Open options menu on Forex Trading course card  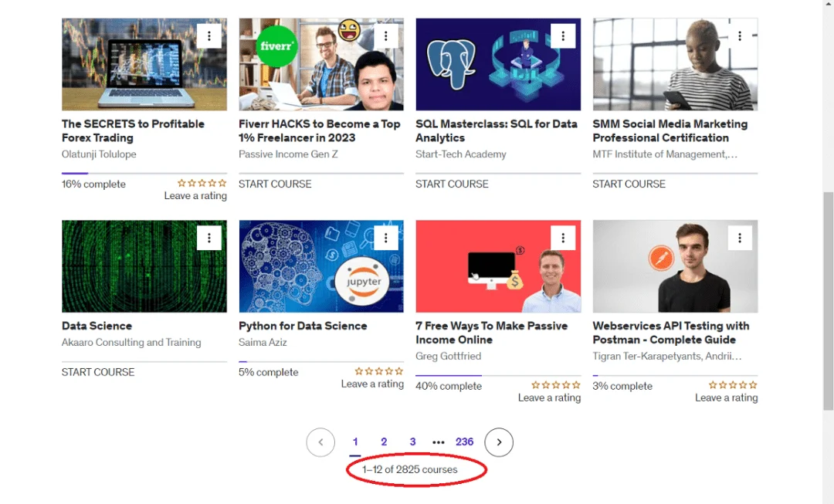(209, 36)
